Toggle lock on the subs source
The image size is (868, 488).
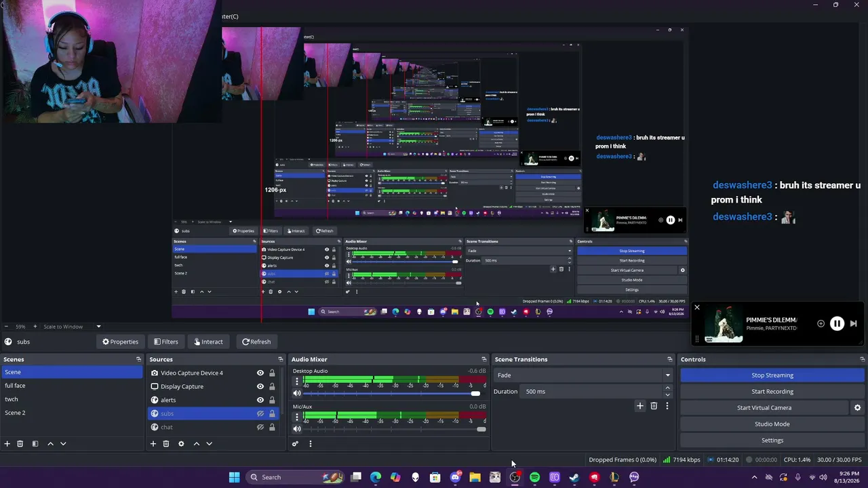[272, 413]
